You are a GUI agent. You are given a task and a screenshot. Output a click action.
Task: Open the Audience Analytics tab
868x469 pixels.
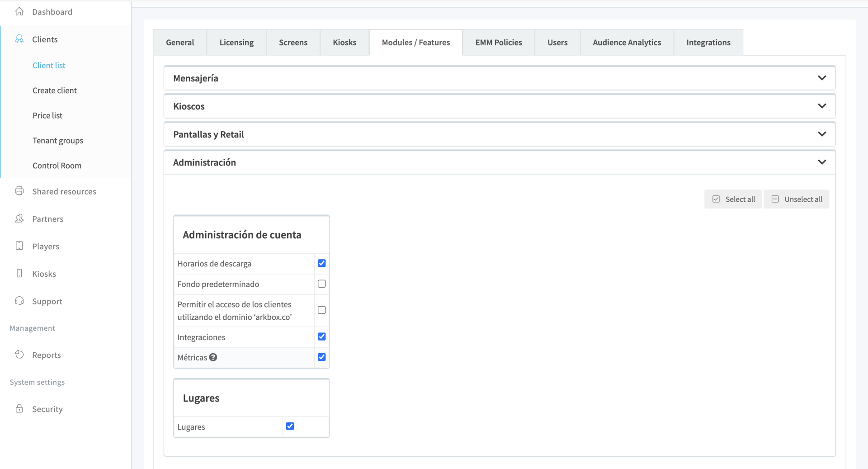pyautogui.click(x=627, y=43)
